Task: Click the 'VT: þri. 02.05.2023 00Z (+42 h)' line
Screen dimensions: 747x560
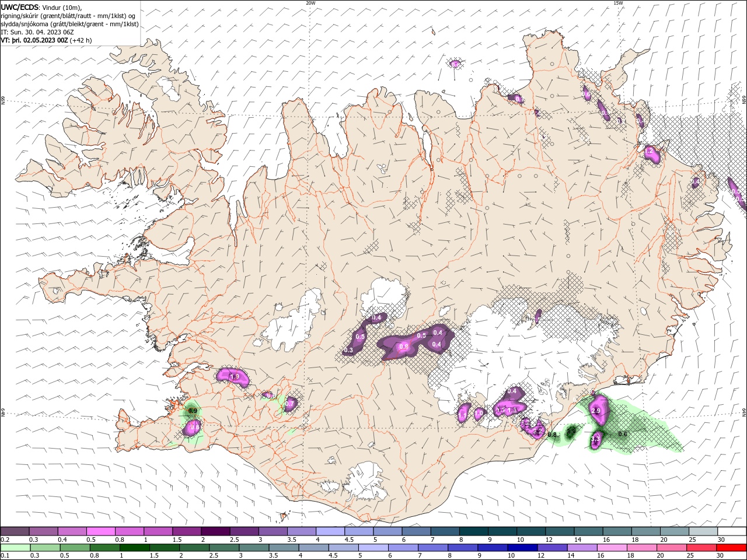Action: (x=46, y=40)
